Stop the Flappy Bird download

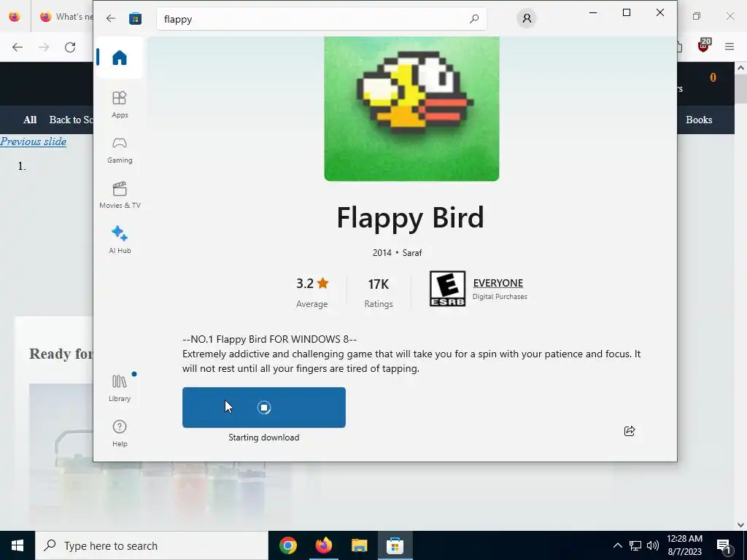point(264,408)
